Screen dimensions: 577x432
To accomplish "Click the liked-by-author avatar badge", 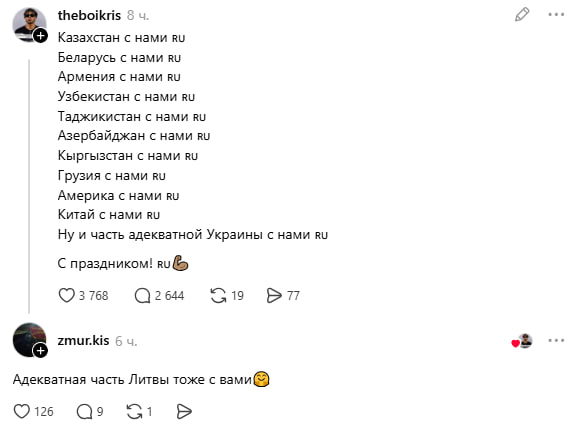I will (x=523, y=341).
